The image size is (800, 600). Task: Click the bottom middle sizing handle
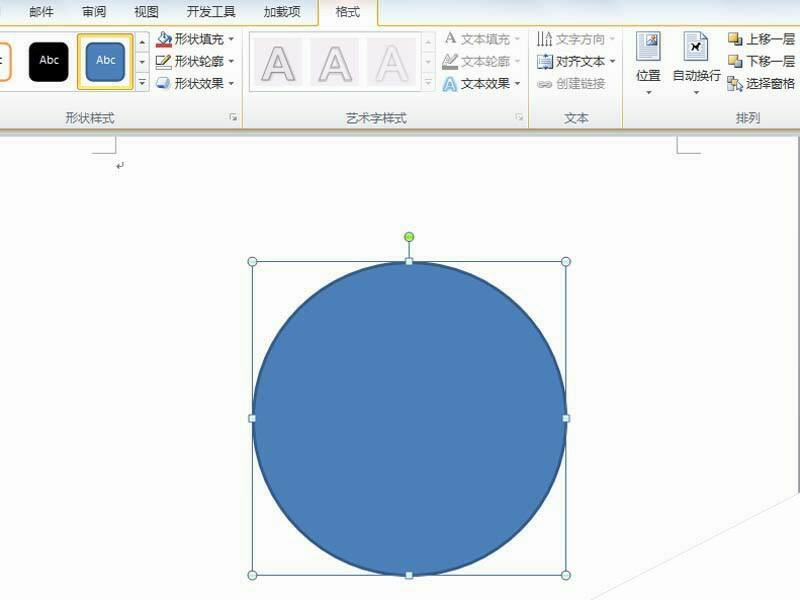click(x=409, y=575)
